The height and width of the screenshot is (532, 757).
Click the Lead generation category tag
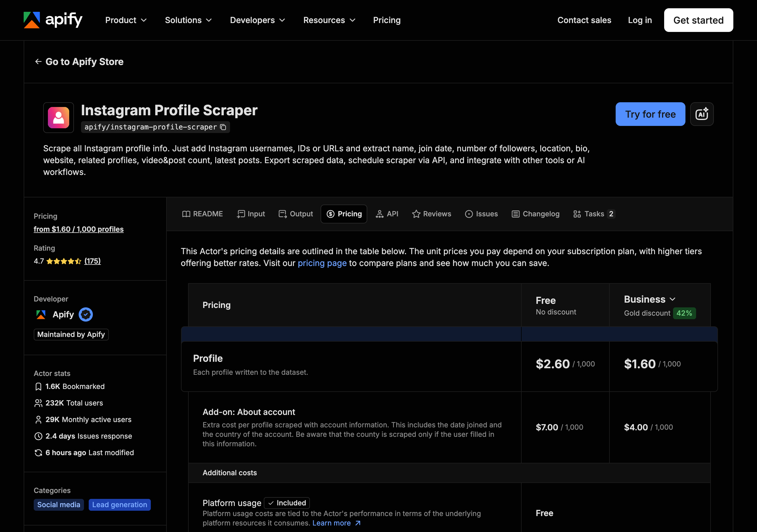click(x=119, y=505)
